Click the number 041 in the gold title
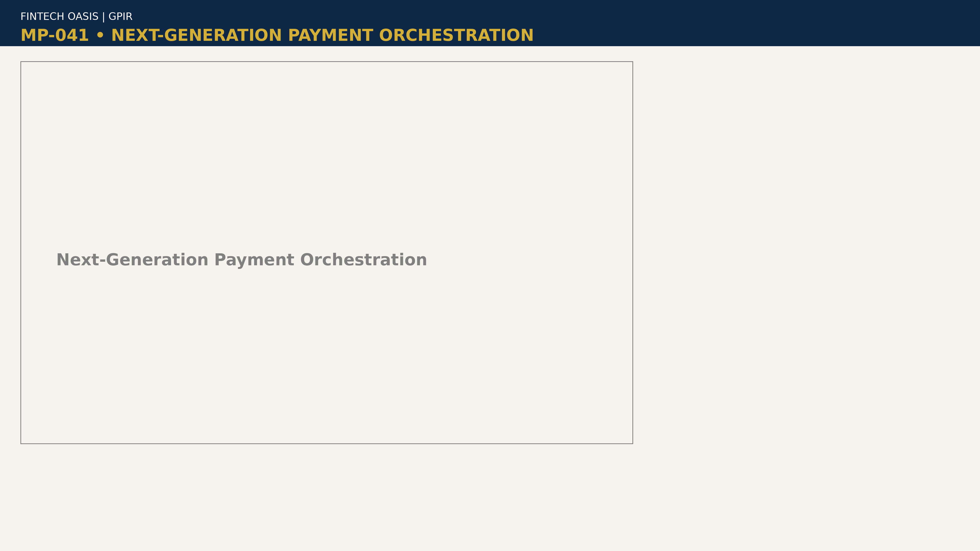 point(72,35)
